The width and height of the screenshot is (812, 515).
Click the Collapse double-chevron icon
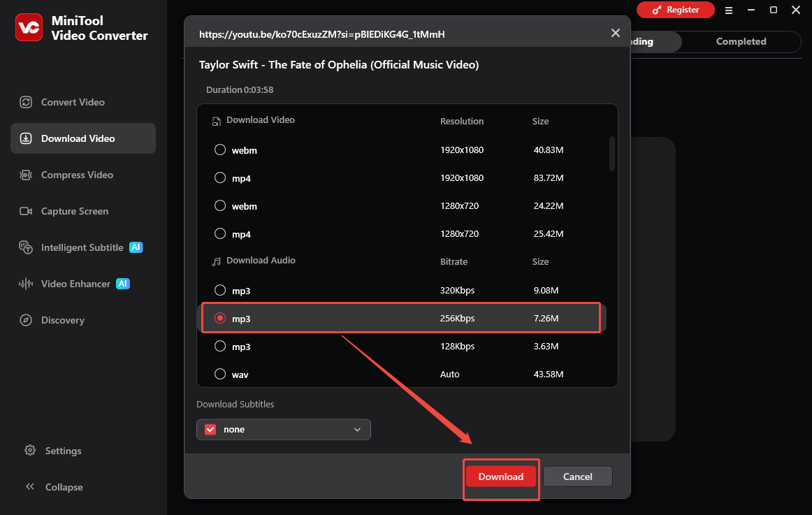click(30, 486)
